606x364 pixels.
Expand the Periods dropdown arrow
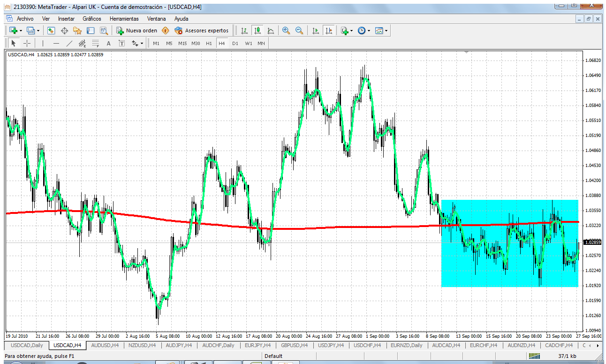(x=369, y=30)
